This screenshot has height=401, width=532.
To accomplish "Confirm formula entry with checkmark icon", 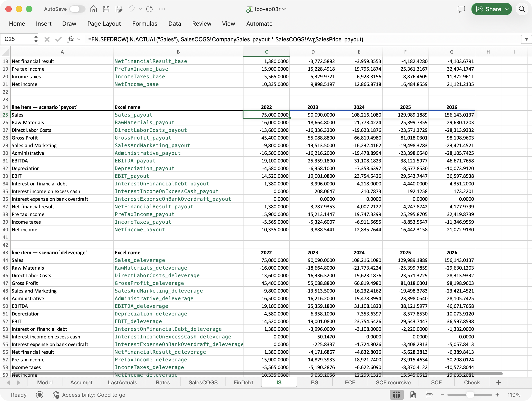I will coord(58,39).
